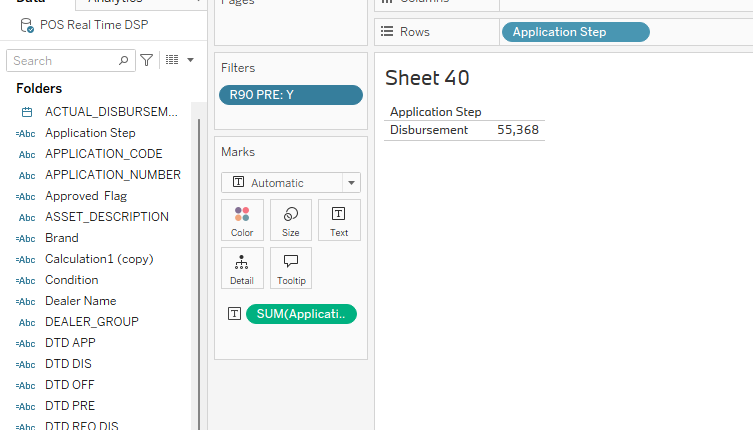Click the Abc icon beside ASSET_DESCRIPTION
Image resolution: width=753 pixels, height=430 pixels.
tap(27, 218)
